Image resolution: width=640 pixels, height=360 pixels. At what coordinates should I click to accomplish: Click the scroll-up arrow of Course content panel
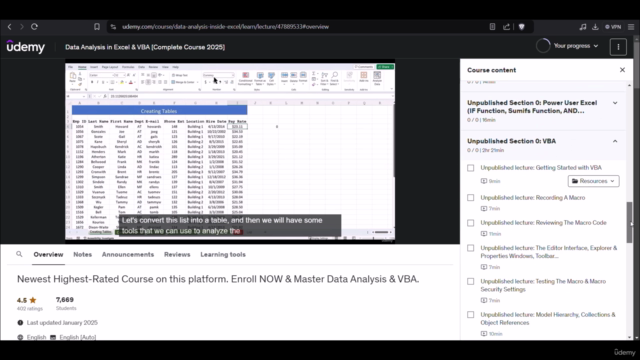point(629,85)
